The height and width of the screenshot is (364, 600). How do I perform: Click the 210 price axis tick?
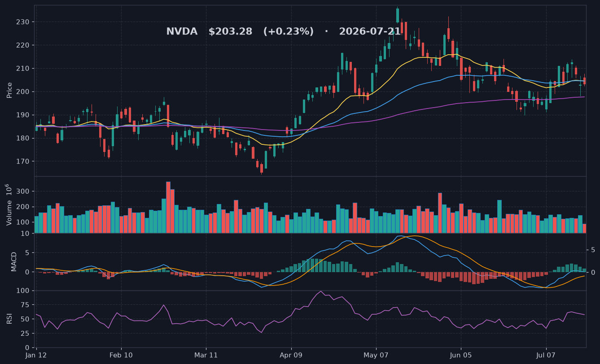pyautogui.click(x=23, y=69)
